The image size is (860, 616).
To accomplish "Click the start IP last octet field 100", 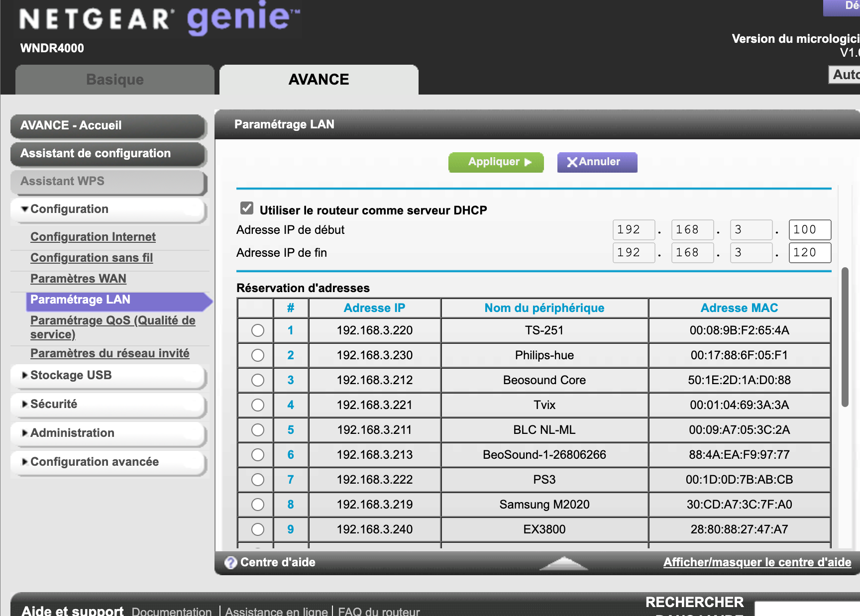I will 810,230.
